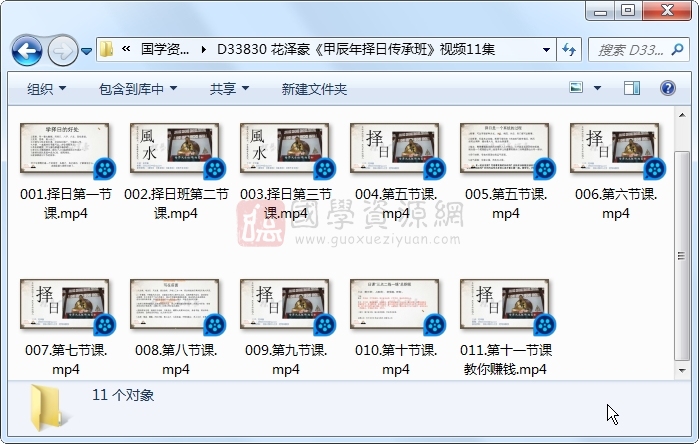Viewport: 699px width, 444px height.
Task: Click video badge icon on 005 file
Action: (x=545, y=169)
